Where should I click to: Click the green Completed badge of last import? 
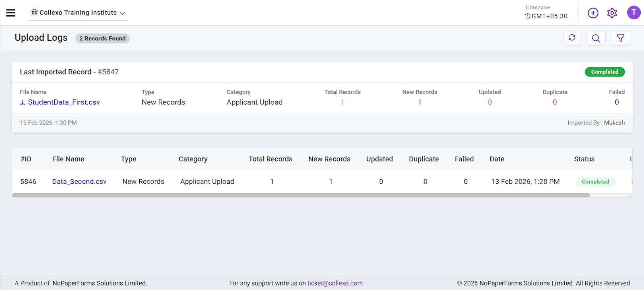[605, 72]
